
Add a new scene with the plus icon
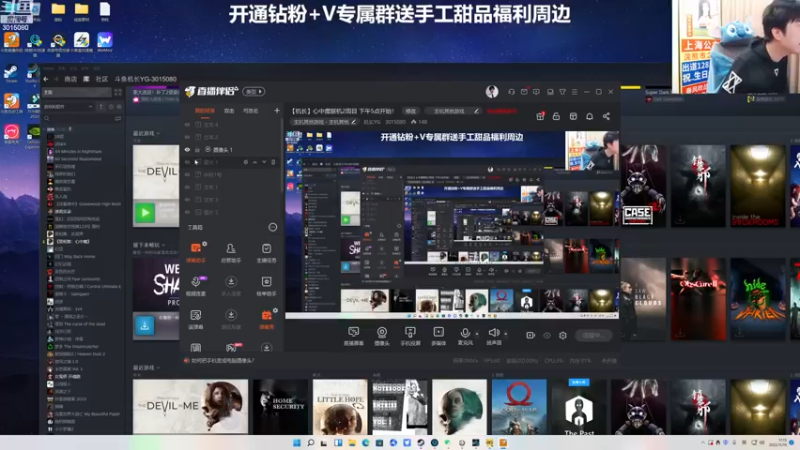click(277, 110)
